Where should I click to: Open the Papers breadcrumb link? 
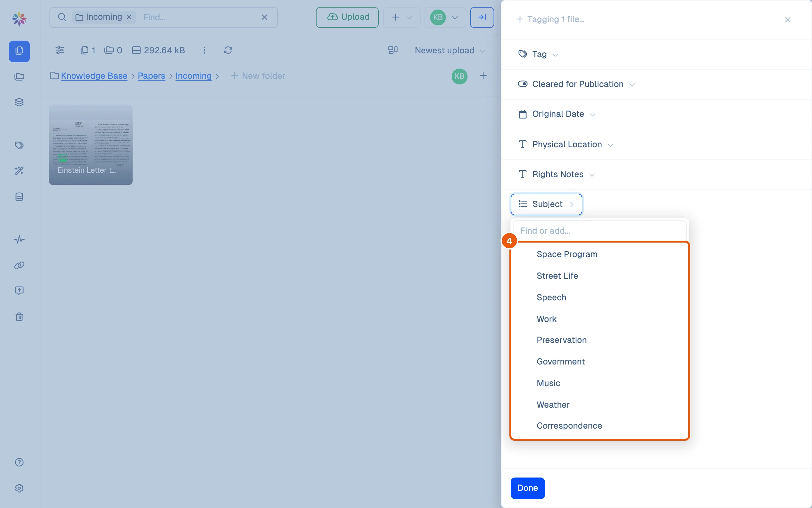point(151,76)
